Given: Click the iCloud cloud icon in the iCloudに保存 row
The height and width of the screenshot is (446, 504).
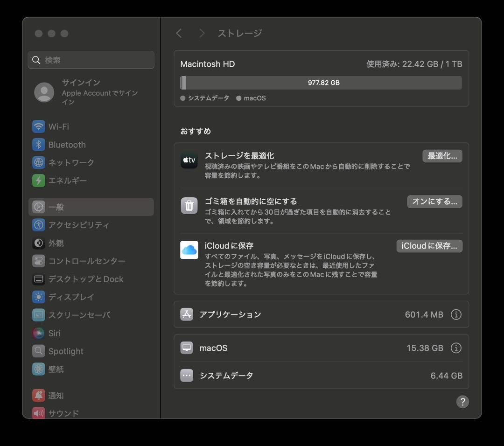Looking at the screenshot, I should point(189,250).
